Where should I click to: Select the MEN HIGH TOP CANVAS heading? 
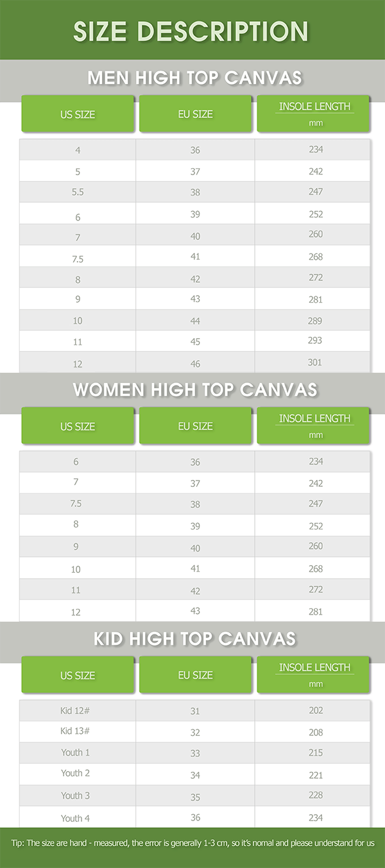(x=195, y=78)
